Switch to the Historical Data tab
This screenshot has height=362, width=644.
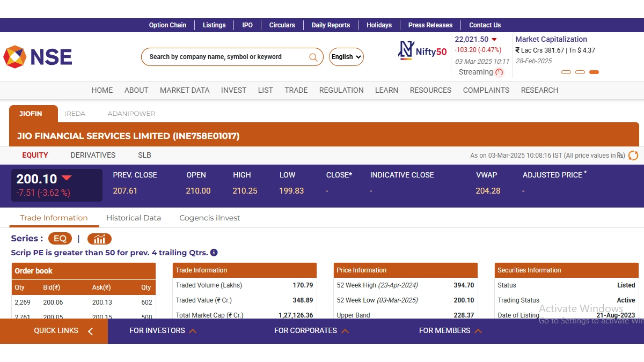tap(134, 218)
